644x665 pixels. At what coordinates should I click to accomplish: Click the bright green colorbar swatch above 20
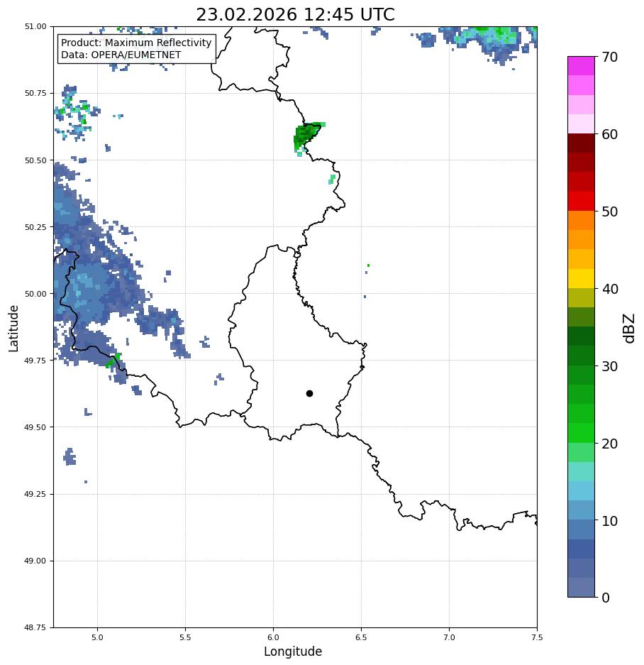tap(582, 434)
